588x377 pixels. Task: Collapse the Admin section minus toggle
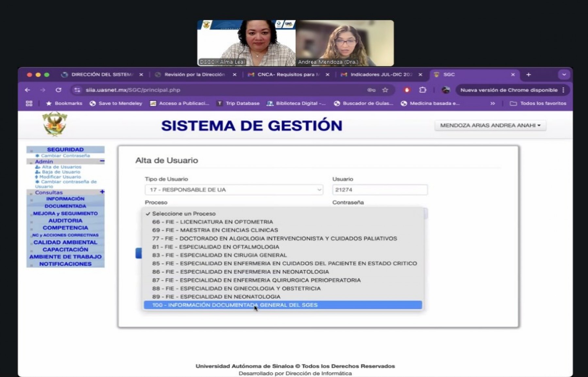coord(102,161)
